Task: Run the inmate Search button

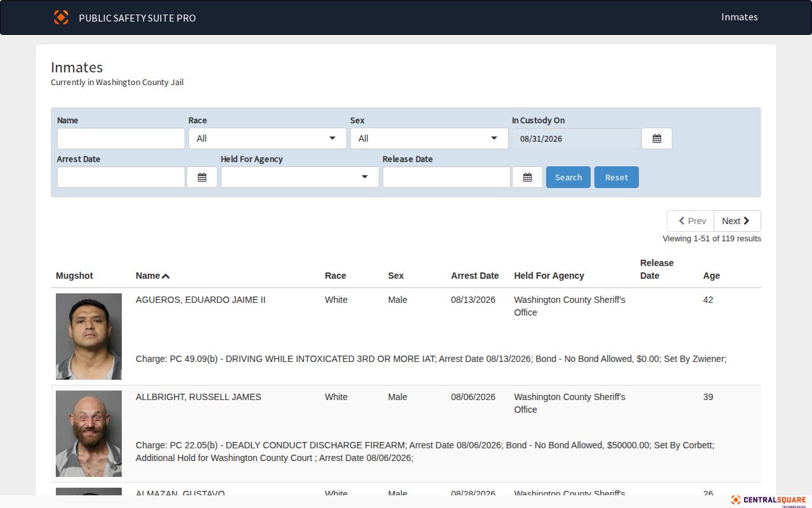Action: (x=568, y=177)
